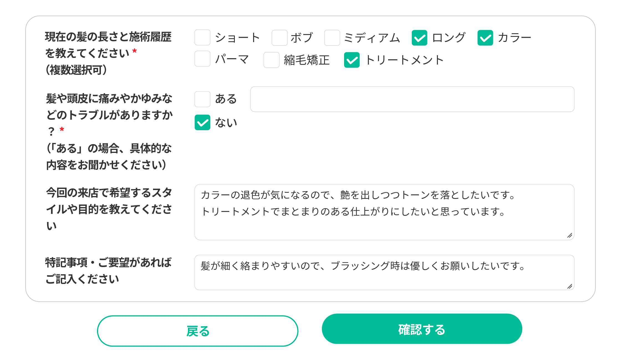Click the 縮毛矯正 label text

pos(307,60)
